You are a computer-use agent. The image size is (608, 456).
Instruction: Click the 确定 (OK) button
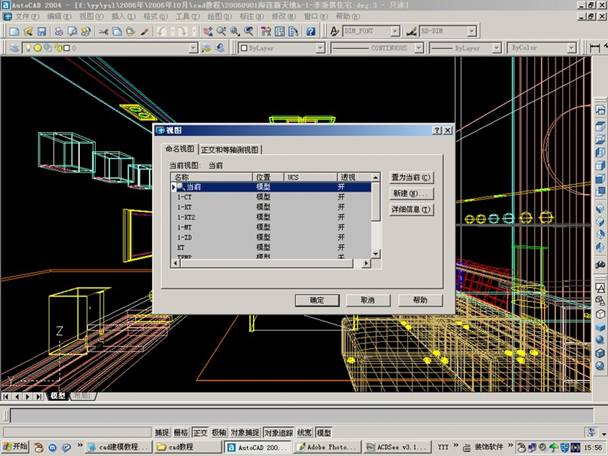[x=317, y=299]
